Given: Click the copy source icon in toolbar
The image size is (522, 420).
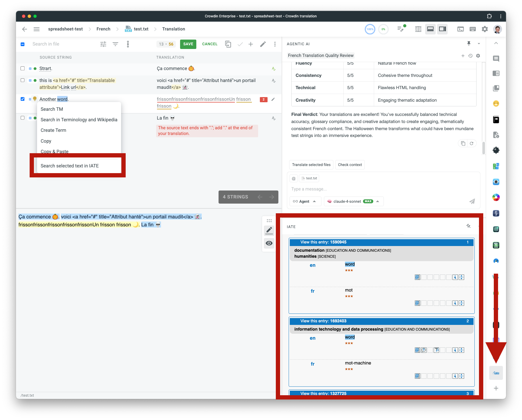Looking at the screenshot, I should (x=228, y=44).
